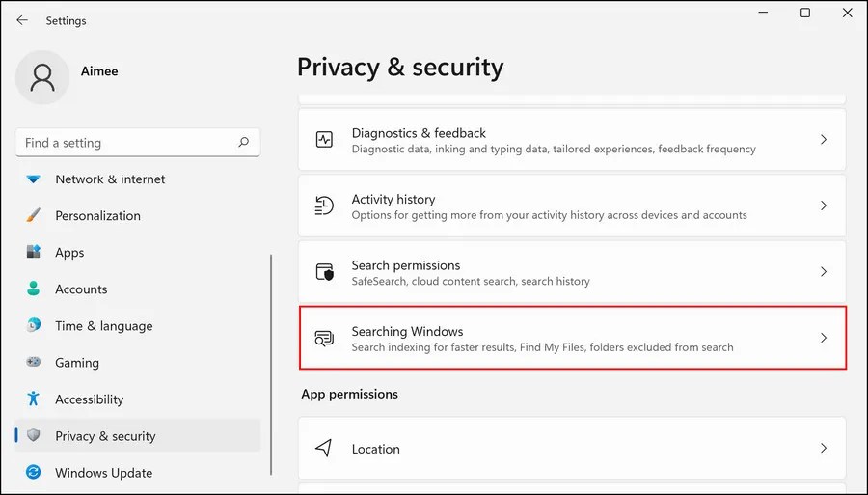Expand Diagnostics & feedback via its chevron
The image size is (868, 495).
[824, 140]
